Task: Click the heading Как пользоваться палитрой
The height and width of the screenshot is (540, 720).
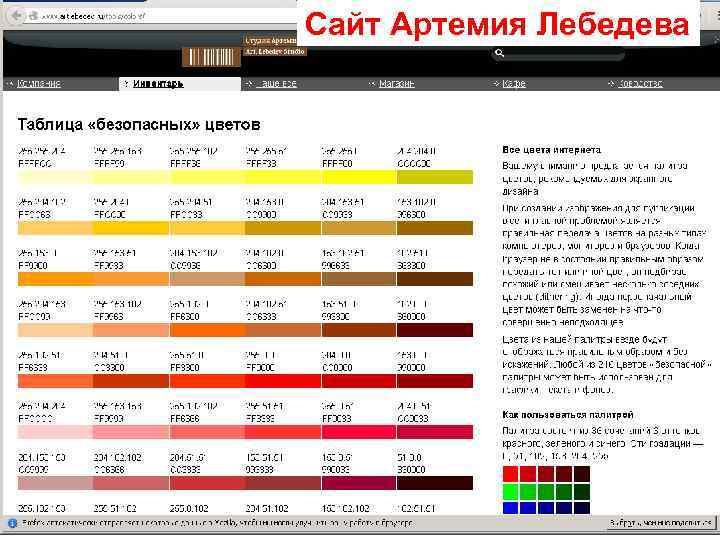Action: pos(568,415)
